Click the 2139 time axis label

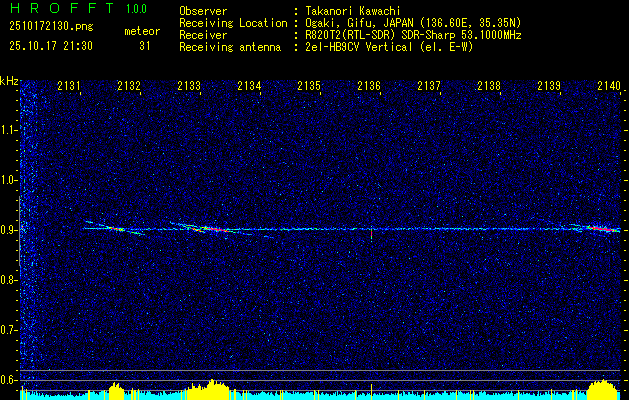[549, 85]
